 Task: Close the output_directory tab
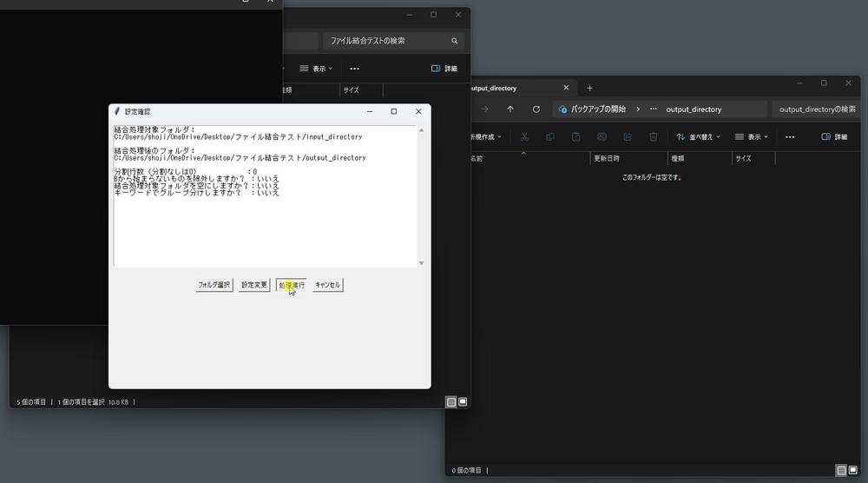(566, 88)
